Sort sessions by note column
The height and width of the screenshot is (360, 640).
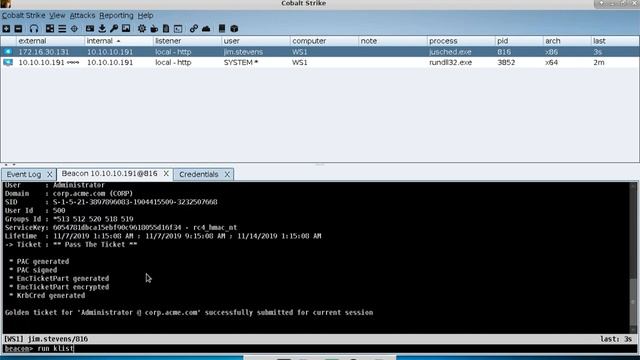[x=393, y=41]
